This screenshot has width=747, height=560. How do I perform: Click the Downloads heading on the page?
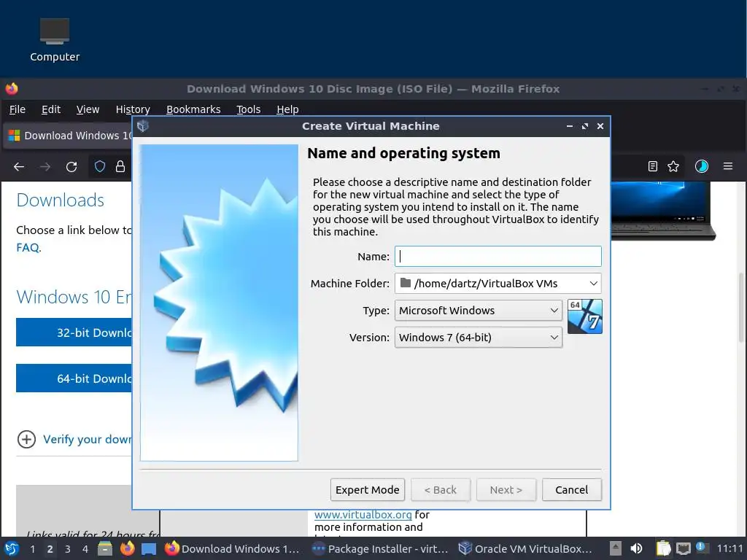coord(60,200)
